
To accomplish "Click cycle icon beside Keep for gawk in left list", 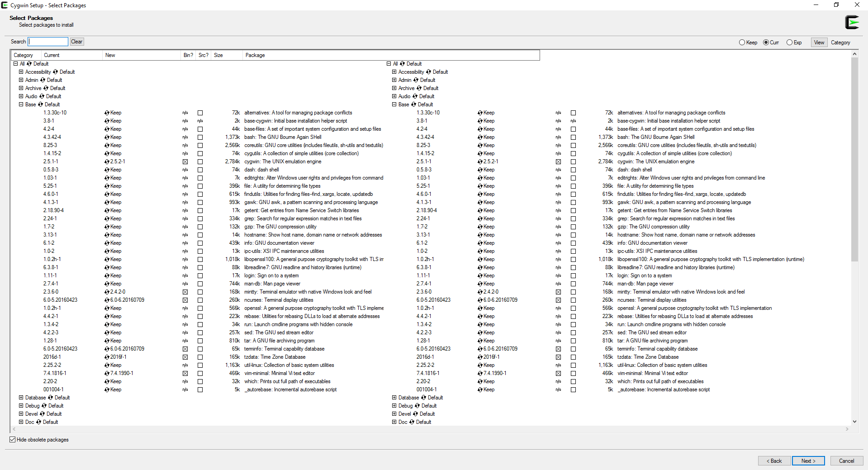I will click(107, 202).
